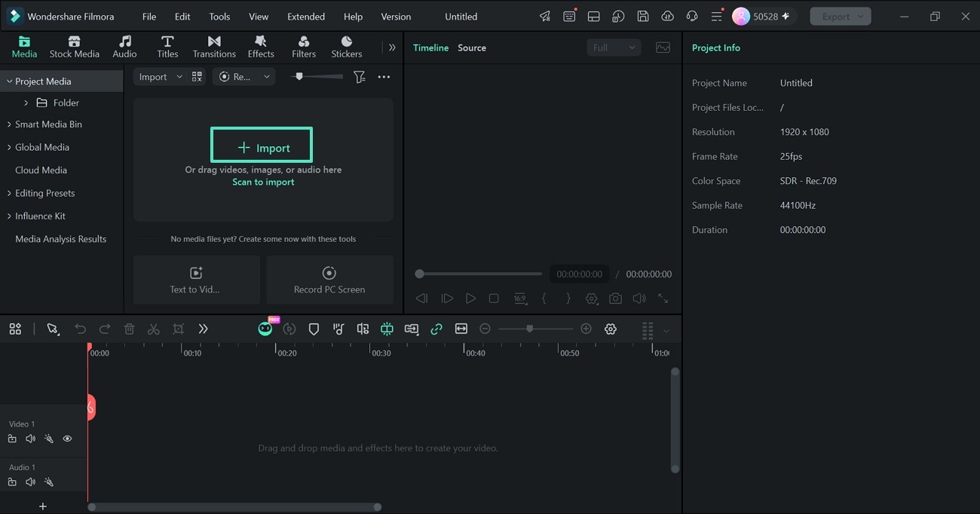Image resolution: width=980 pixels, height=514 pixels.
Task: Open the 16:9 aspect ratio selector
Action: [x=519, y=298]
